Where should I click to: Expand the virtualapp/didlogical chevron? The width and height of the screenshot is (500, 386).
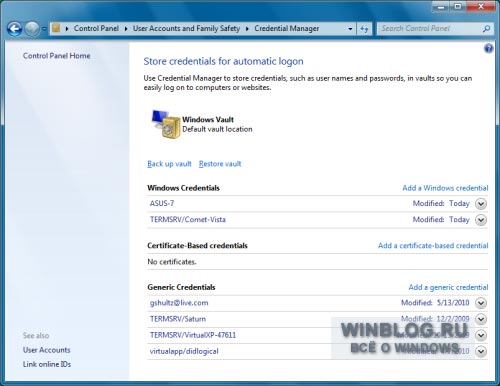point(481,352)
